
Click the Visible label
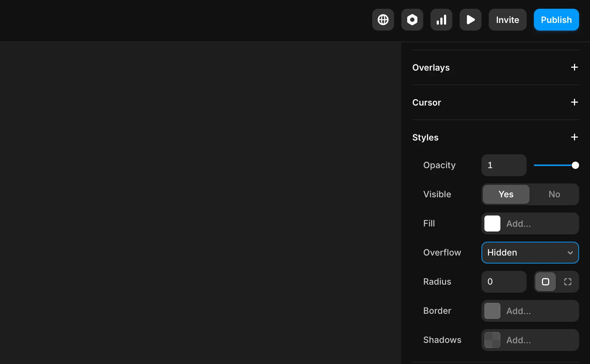pyautogui.click(x=437, y=194)
